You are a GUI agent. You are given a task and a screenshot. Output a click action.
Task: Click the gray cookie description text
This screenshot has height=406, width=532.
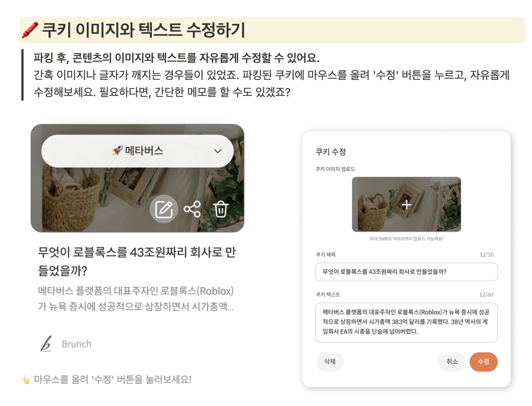pos(136,299)
